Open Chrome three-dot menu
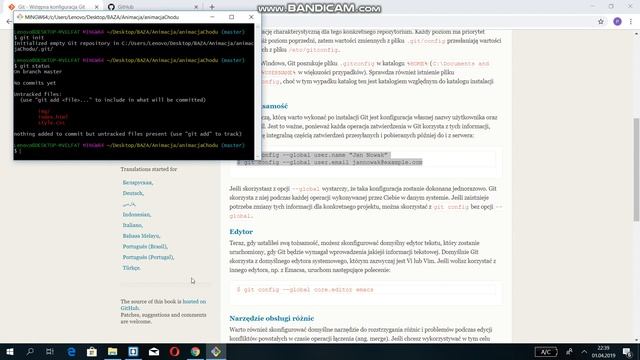This screenshot has width=640, height=360. [631, 22]
